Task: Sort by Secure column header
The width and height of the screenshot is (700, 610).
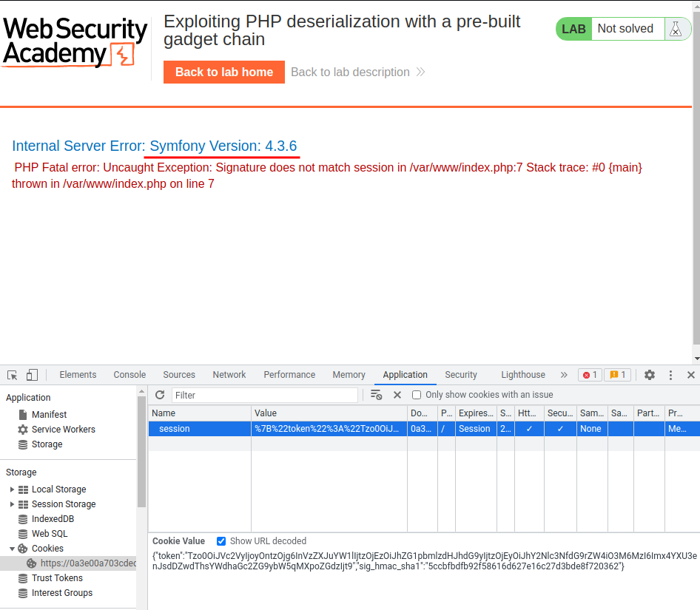Action: coord(560,413)
